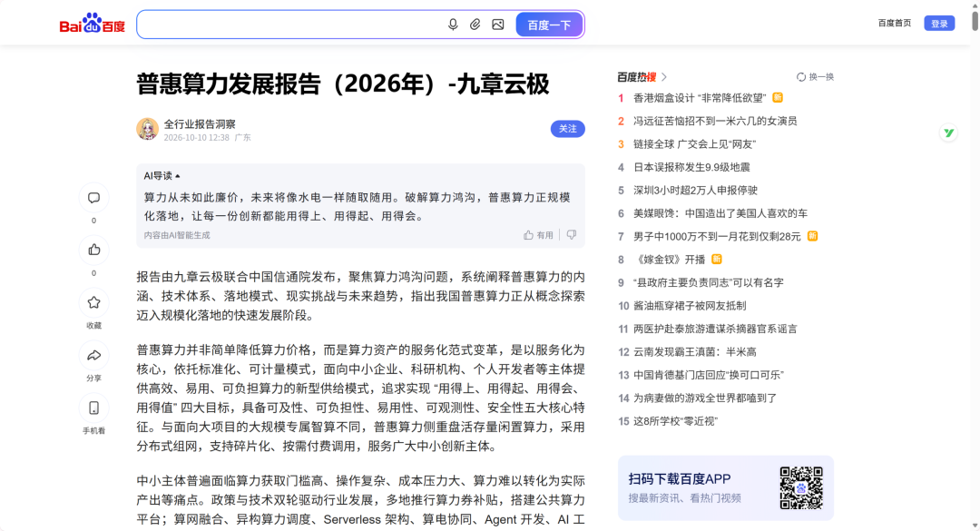Click the 内容由AI智能生成 notice
This screenshot has height=531, width=980.
click(x=177, y=235)
